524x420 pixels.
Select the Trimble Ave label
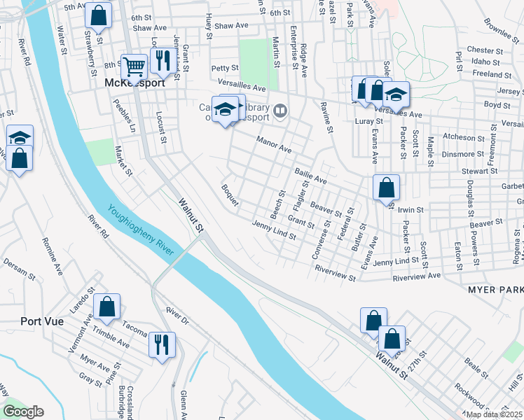111,337
